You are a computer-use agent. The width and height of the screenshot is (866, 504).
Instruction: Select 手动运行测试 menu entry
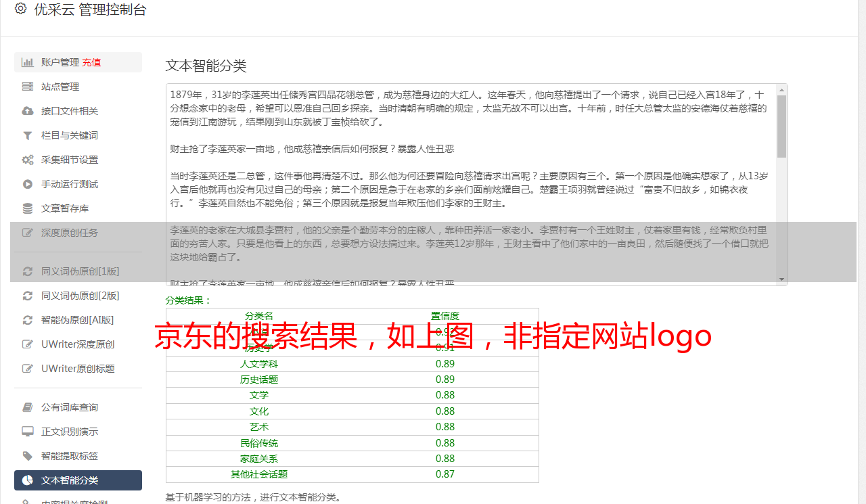point(78,184)
